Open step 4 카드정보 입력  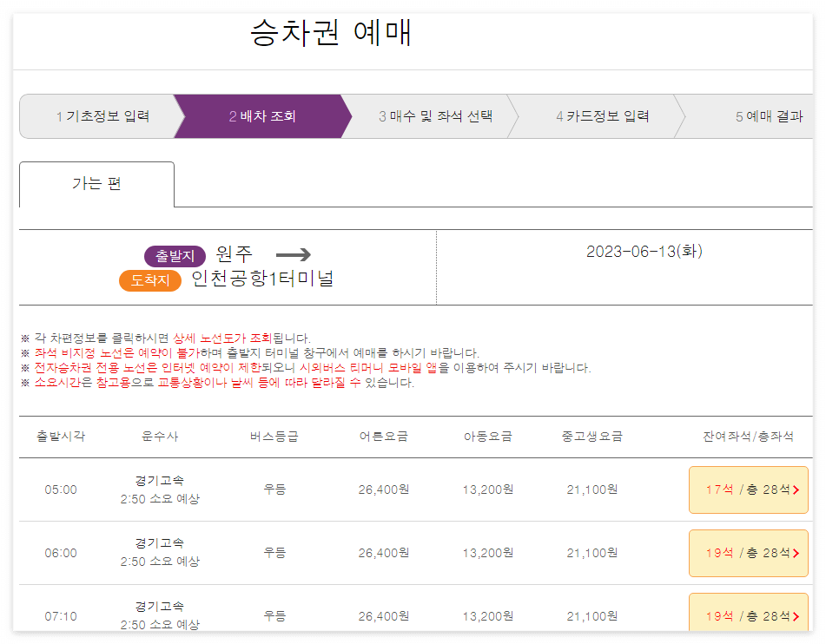click(x=602, y=116)
